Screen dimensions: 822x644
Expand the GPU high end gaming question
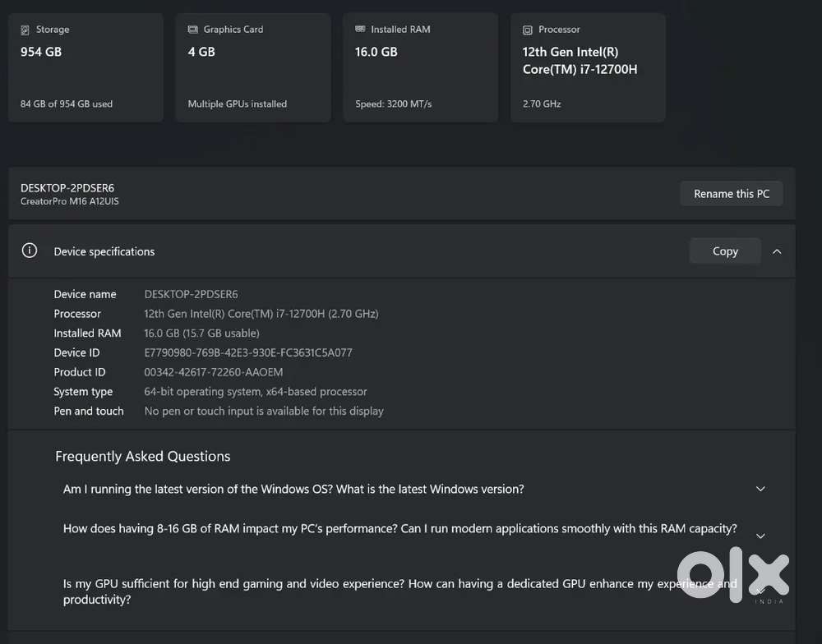[760, 591]
